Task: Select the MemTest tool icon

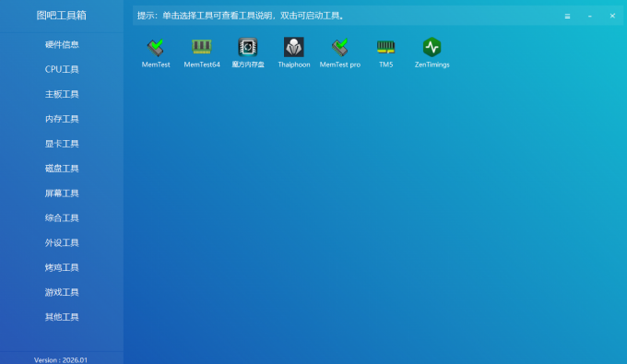Action: coord(156,48)
